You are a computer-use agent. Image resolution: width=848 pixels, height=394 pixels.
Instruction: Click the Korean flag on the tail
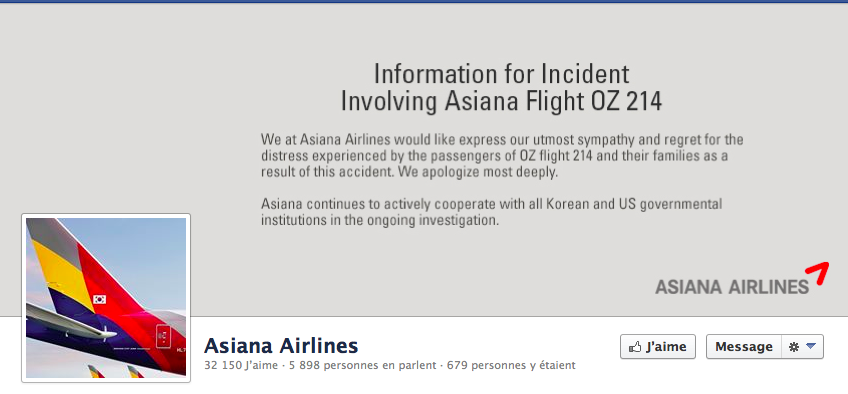point(99,299)
